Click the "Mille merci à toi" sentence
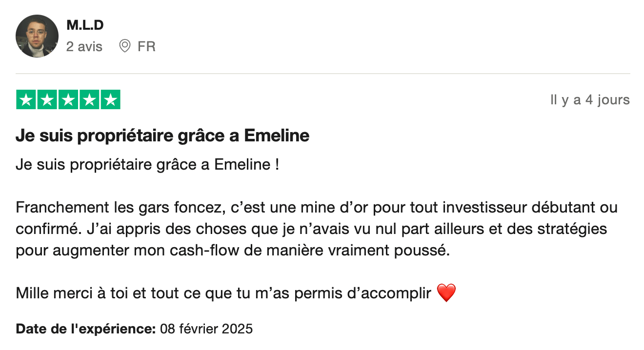The image size is (644, 350). pos(223,293)
